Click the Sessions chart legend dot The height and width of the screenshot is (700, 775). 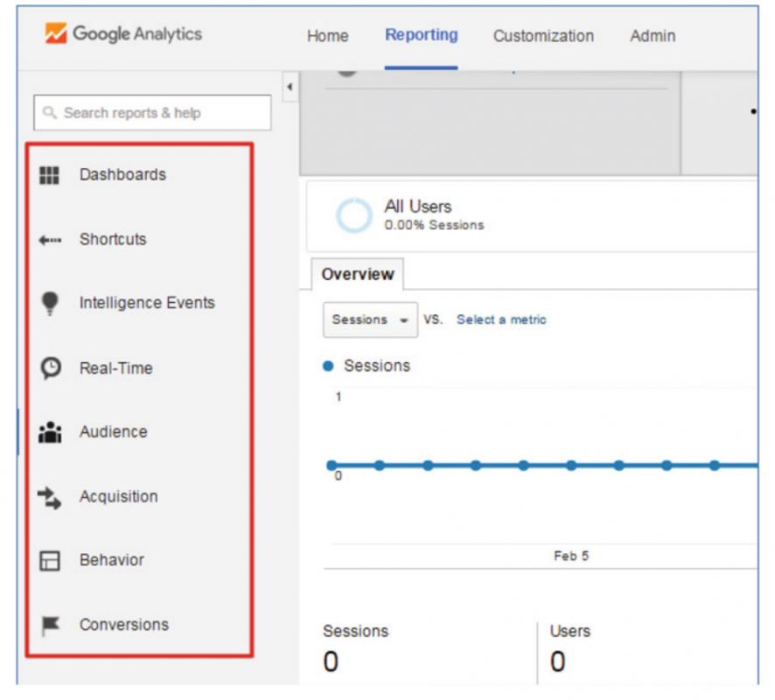pyautogui.click(x=328, y=367)
